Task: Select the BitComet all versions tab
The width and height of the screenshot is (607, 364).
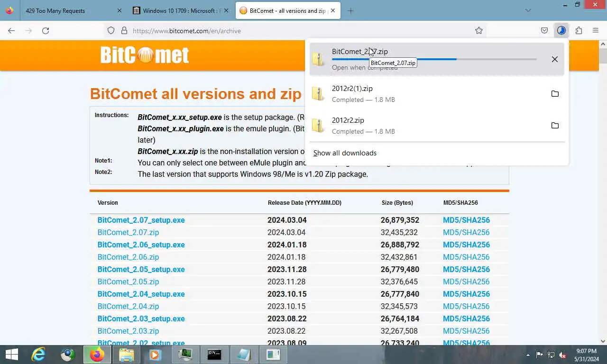Action: point(288,10)
